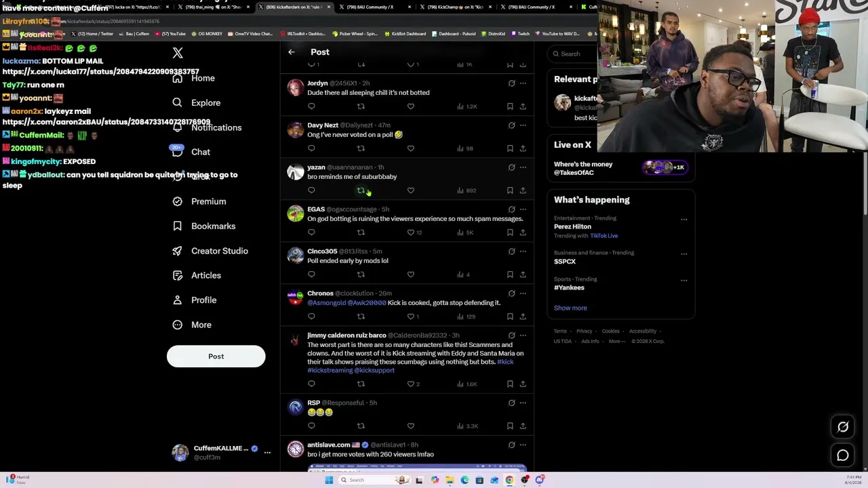Image resolution: width=868 pixels, height=488 pixels.
Task: Click the X logo in the sidebar
Action: coord(178,53)
